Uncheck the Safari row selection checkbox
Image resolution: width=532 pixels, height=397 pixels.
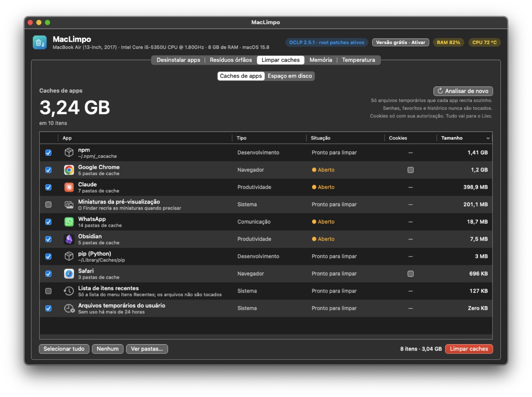(49, 274)
